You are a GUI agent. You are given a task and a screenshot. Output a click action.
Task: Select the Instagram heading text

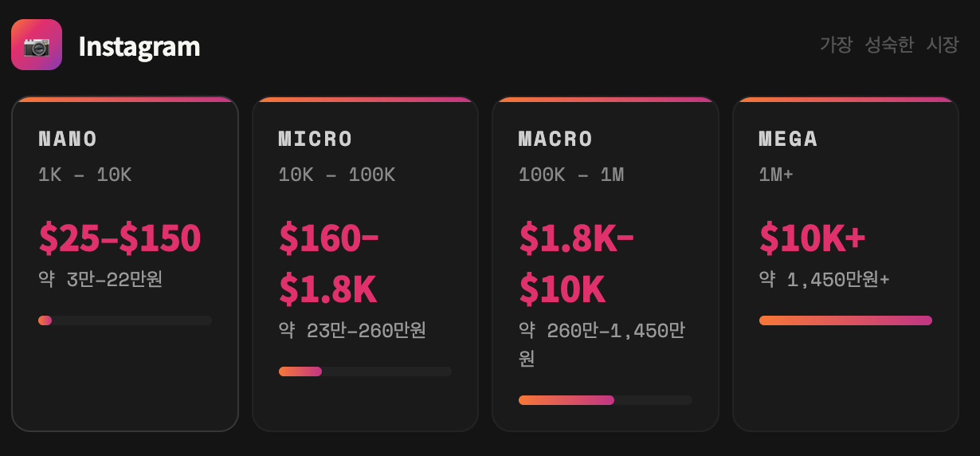pyautogui.click(x=139, y=46)
